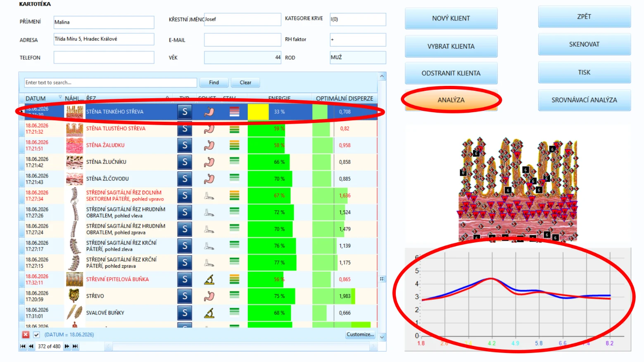
Task: Jump to the last record in the navigator
Action: [75, 346]
